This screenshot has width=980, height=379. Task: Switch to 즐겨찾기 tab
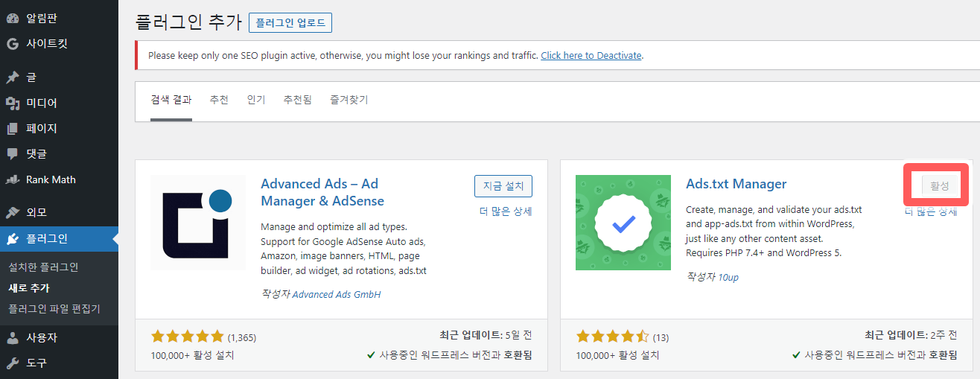pos(349,100)
